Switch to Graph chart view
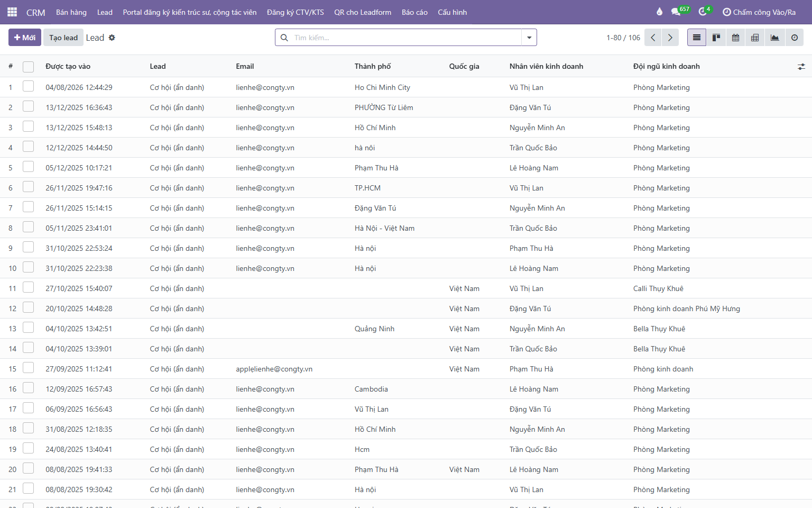Viewport: 812px width, 508px height. [774, 38]
